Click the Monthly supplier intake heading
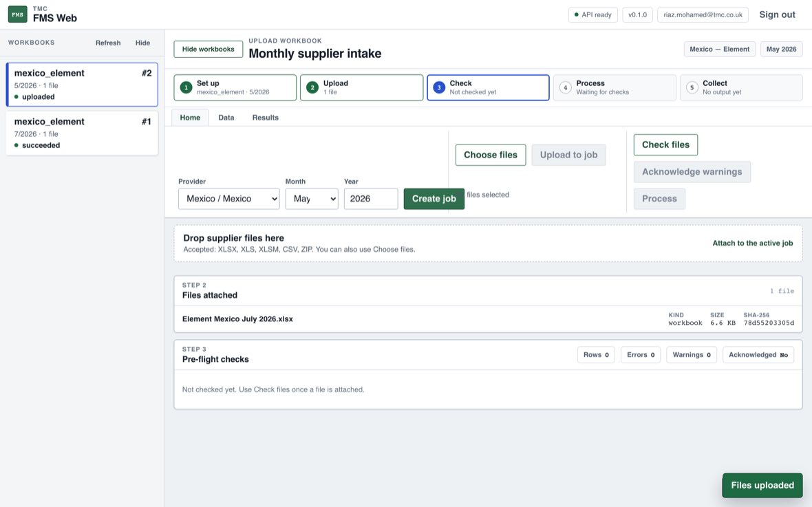 click(315, 54)
